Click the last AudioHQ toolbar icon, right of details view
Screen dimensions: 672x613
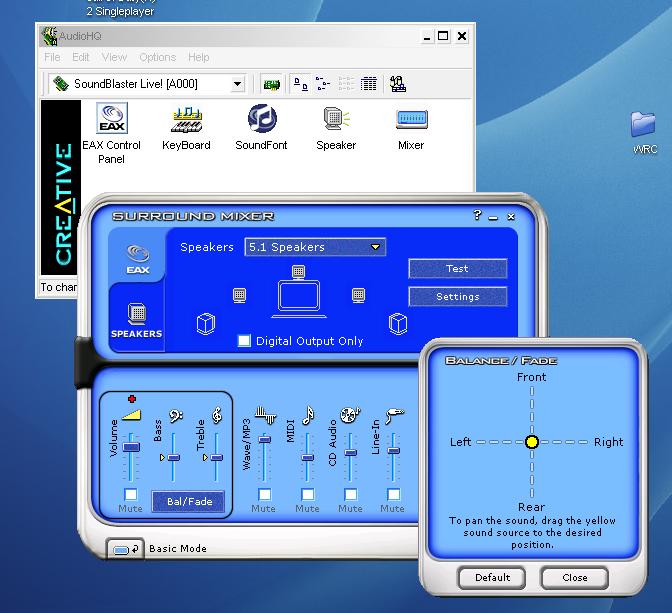click(x=398, y=84)
